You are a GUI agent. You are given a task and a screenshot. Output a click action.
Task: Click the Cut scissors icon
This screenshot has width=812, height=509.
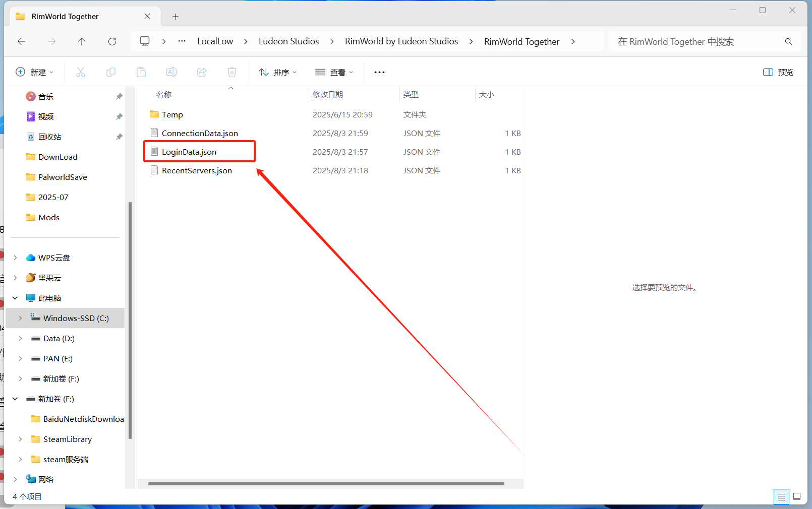click(x=81, y=72)
